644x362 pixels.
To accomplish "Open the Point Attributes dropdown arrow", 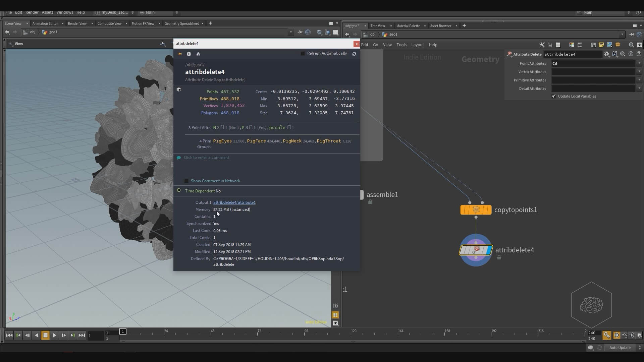I will tap(639, 63).
